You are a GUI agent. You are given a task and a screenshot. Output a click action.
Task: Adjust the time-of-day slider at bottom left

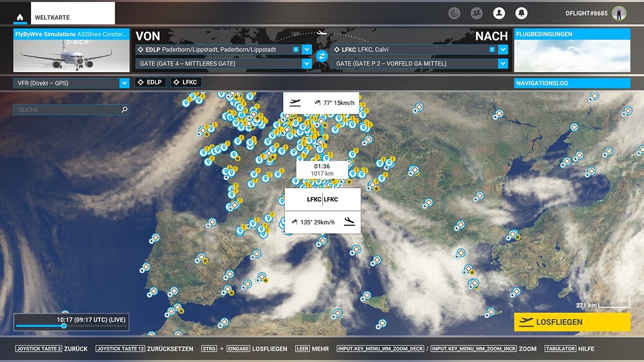(x=64, y=325)
